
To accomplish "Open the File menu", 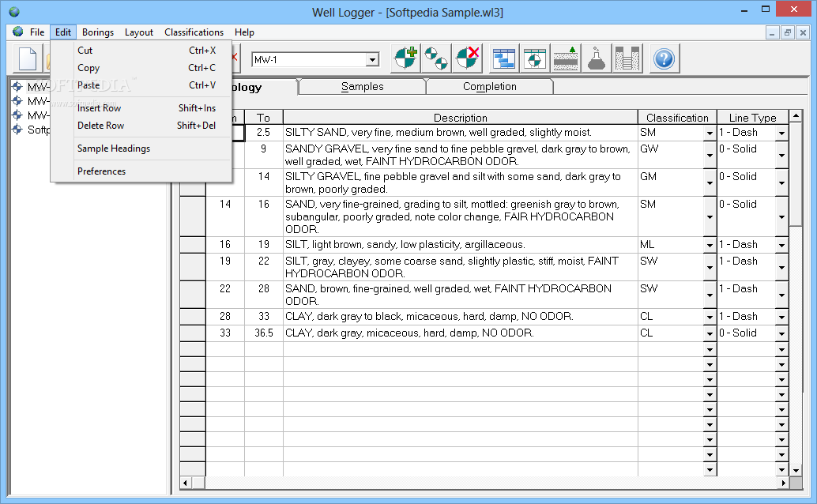I will pyautogui.click(x=37, y=32).
